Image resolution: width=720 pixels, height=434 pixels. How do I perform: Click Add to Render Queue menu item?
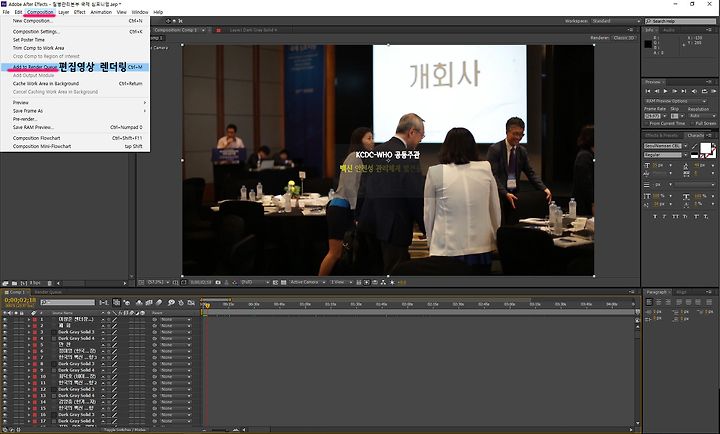(75, 67)
